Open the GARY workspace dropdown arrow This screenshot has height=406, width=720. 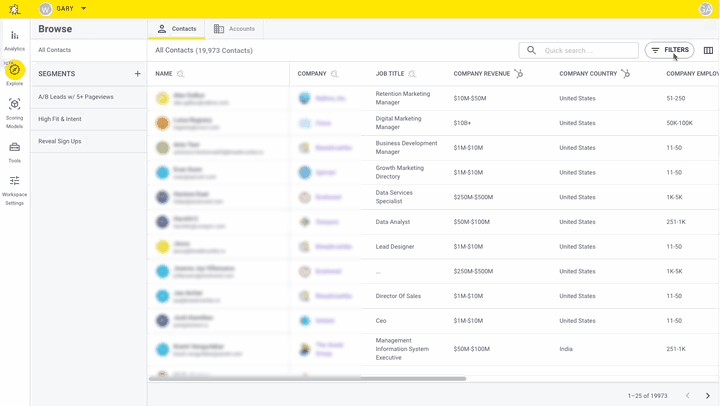[x=83, y=8]
